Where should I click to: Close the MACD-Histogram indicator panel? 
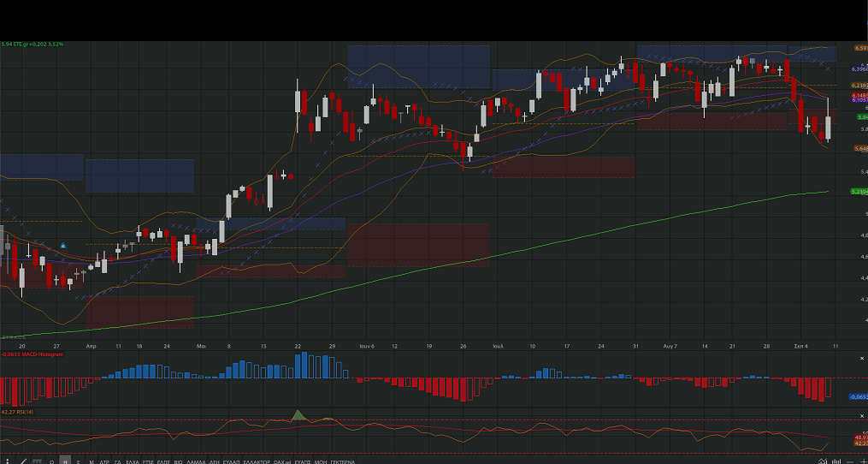861,358
